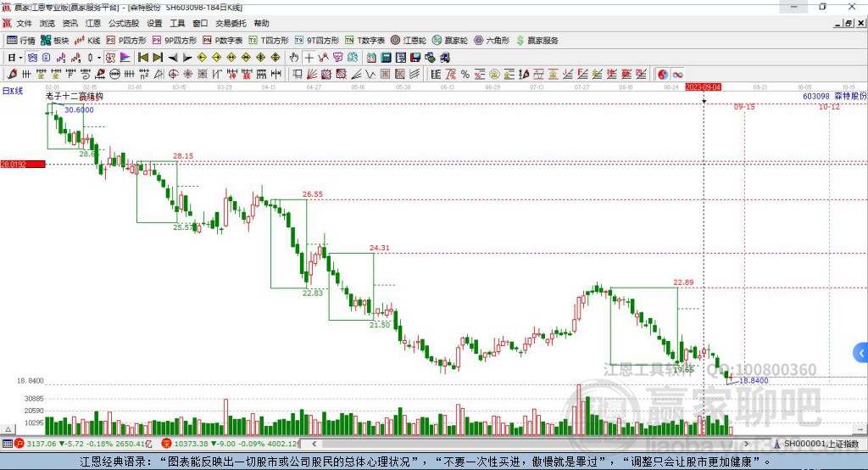This screenshot has height=470, width=868.
Task: Toggle the highlighted red 权 adjustment icon
Action: click(111, 58)
